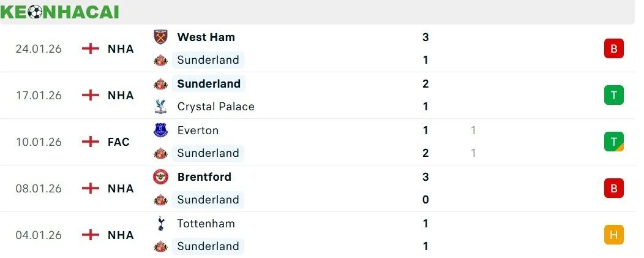Screen dimensions: 644x258
Task: Click red B result badge for West Ham match
Action: coord(613,48)
